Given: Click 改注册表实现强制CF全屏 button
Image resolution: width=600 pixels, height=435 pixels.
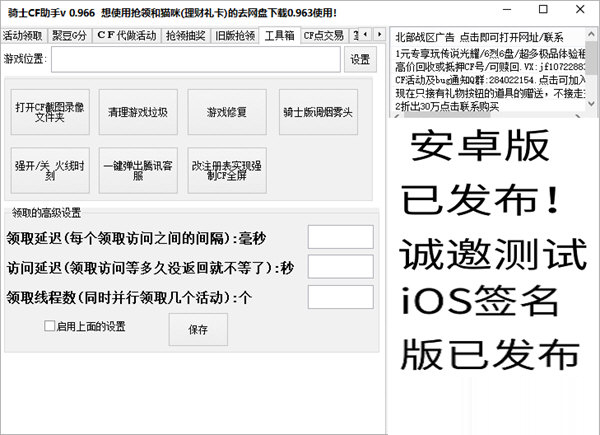Looking at the screenshot, I should tap(227, 170).
